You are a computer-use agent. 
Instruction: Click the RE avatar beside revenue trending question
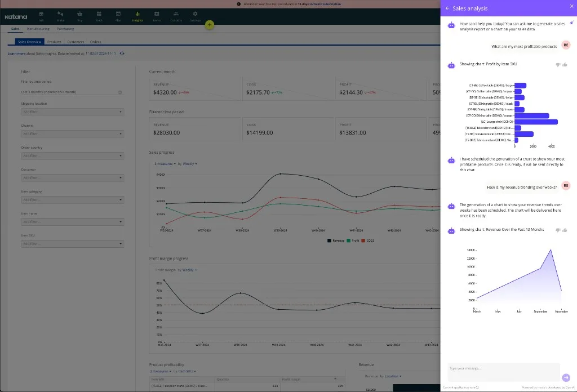pos(566,186)
